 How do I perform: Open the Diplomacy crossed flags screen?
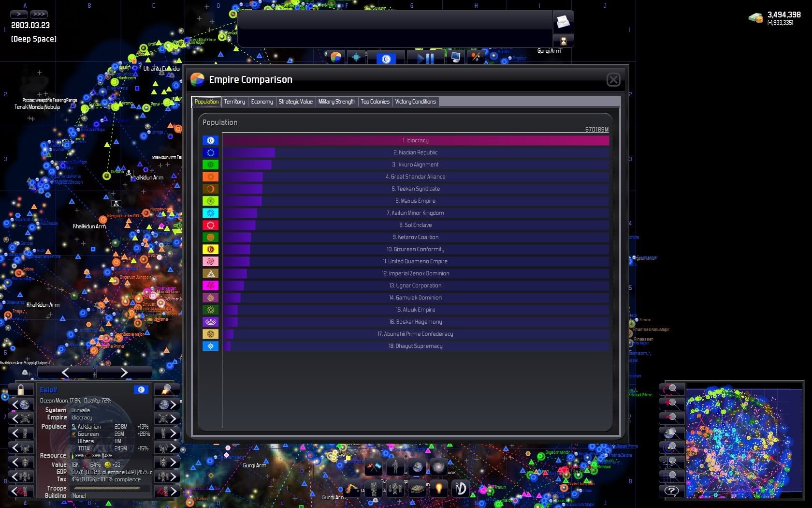[x=373, y=467]
